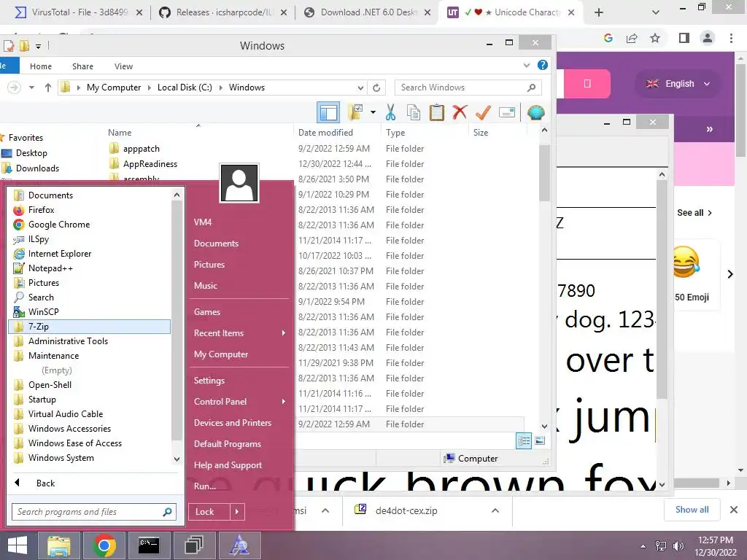Go up one folder level arrow
The image size is (747, 560).
click(47, 87)
